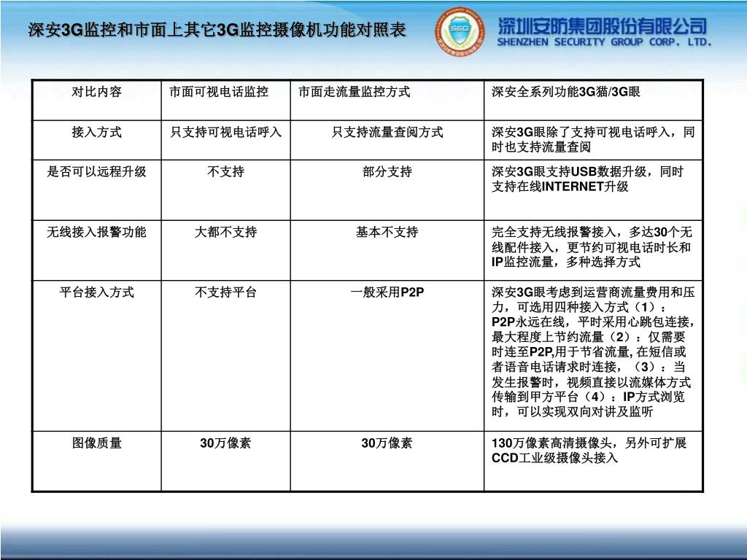The image size is (747, 560).
Task: Click the company name 深圳安防集团股份有限公司
Action: (x=602, y=26)
